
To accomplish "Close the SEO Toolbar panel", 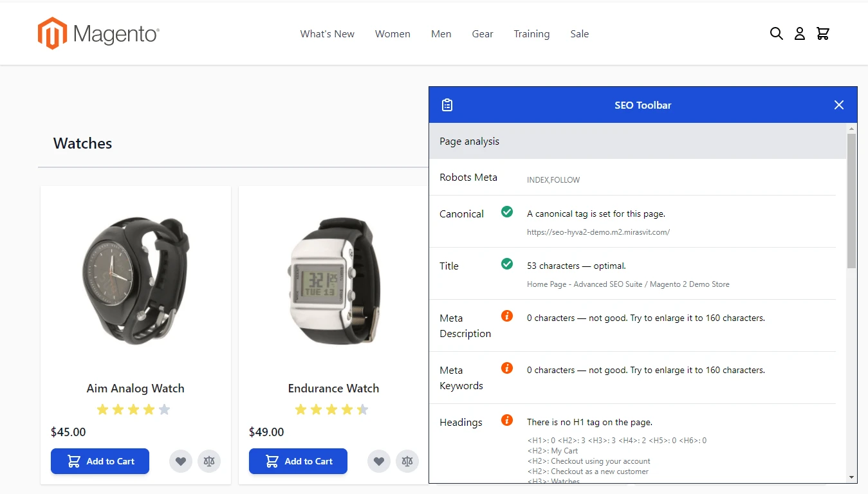I will click(x=838, y=105).
